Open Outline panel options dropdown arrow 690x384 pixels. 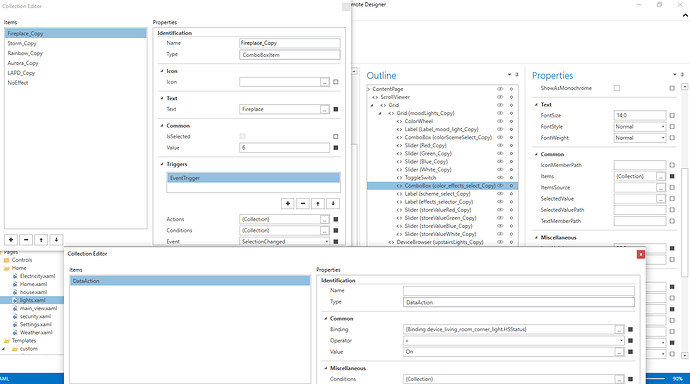click(509, 75)
